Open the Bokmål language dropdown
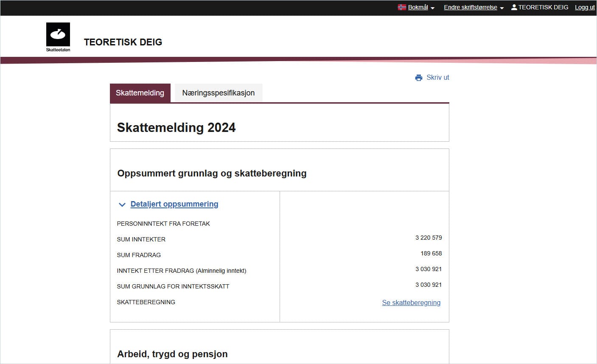 (x=418, y=7)
